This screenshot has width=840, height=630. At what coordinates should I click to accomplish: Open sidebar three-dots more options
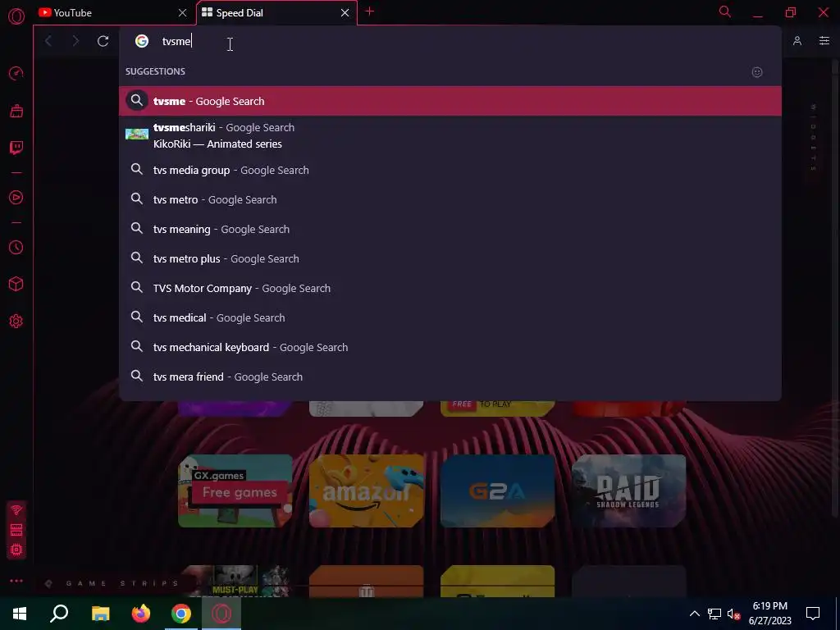[16, 581]
